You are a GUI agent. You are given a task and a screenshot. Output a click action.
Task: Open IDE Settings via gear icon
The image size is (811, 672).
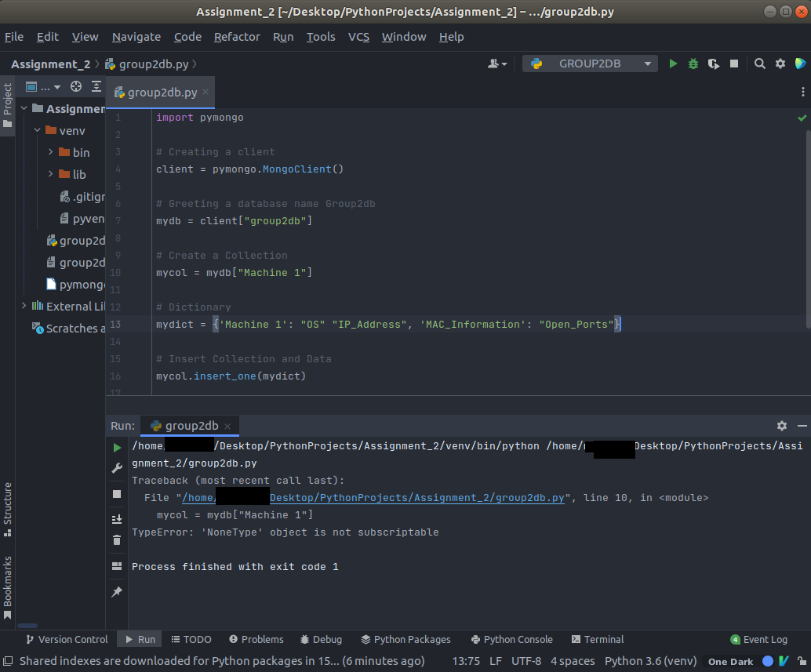779,64
